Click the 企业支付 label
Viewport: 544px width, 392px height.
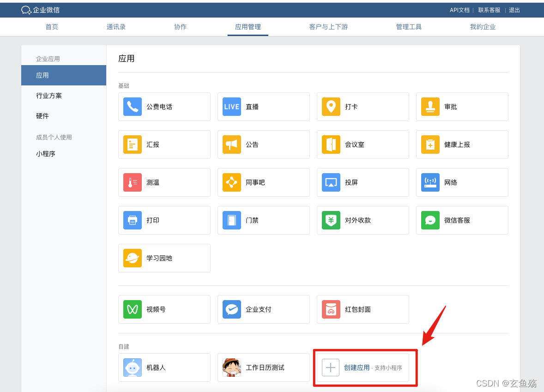click(259, 309)
